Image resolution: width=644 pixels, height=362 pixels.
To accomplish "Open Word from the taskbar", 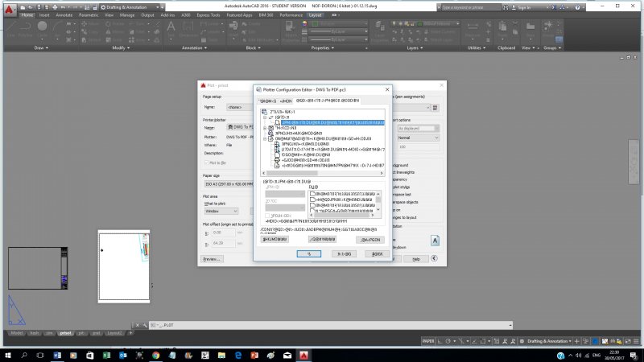I will pos(57,355).
